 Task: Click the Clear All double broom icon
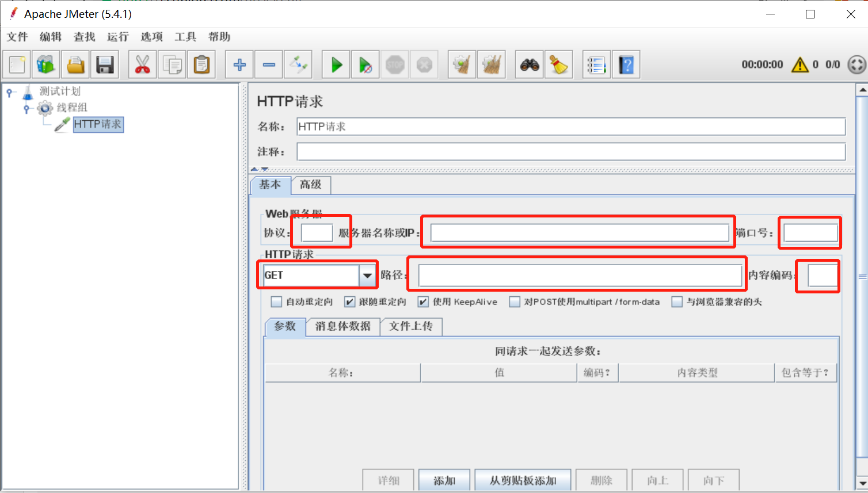pyautogui.click(x=492, y=64)
